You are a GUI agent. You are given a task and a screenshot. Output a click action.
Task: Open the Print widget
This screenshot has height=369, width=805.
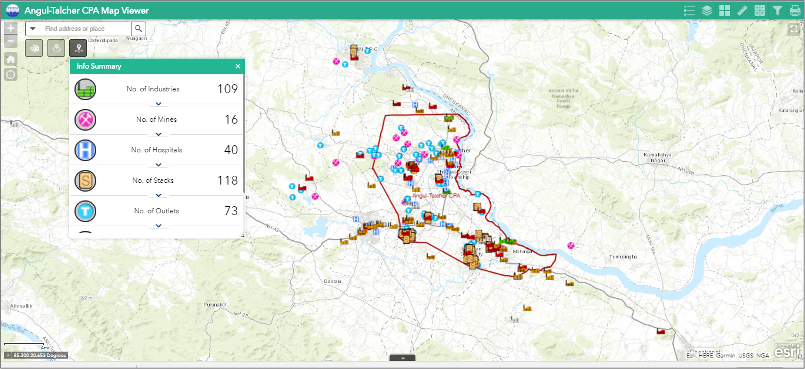tap(795, 10)
